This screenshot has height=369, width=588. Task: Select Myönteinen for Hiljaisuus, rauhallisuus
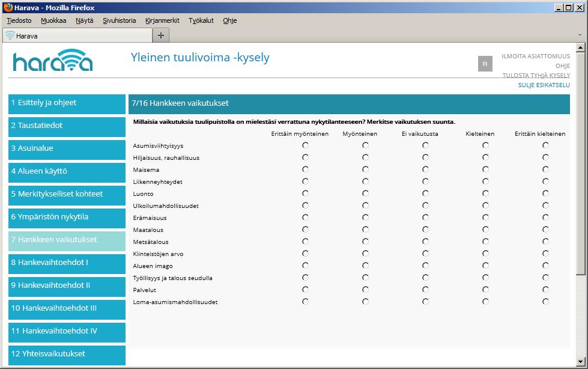click(x=365, y=157)
